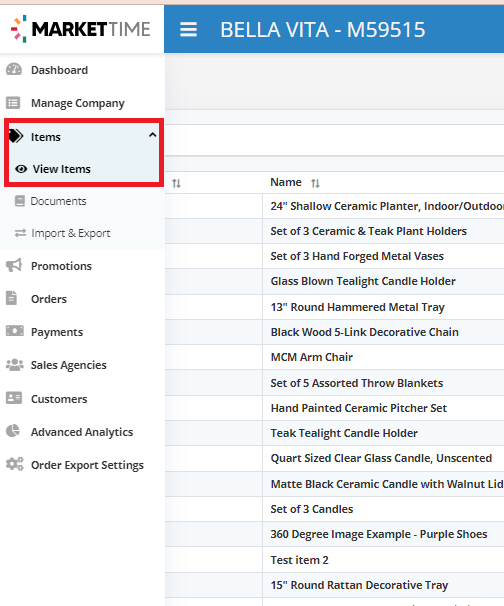
Task: Select Matte Black Ceramic Candle with Walnut Lid
Action: pyautogui.click(x=387, y=484)
